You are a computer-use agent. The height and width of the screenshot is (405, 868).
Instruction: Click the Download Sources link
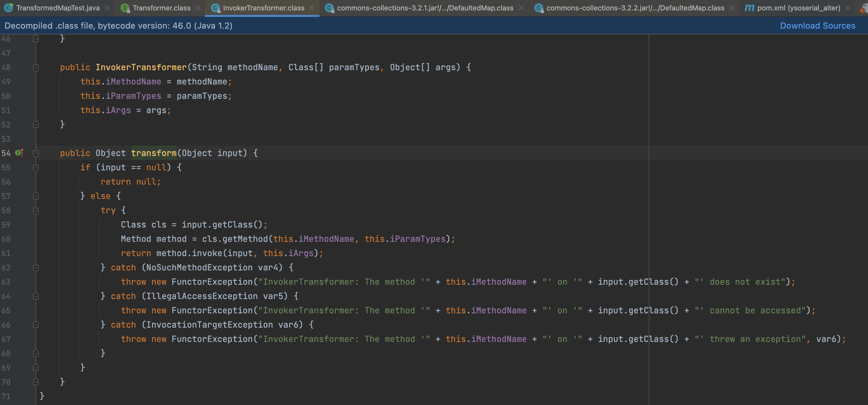click(818, 26)
